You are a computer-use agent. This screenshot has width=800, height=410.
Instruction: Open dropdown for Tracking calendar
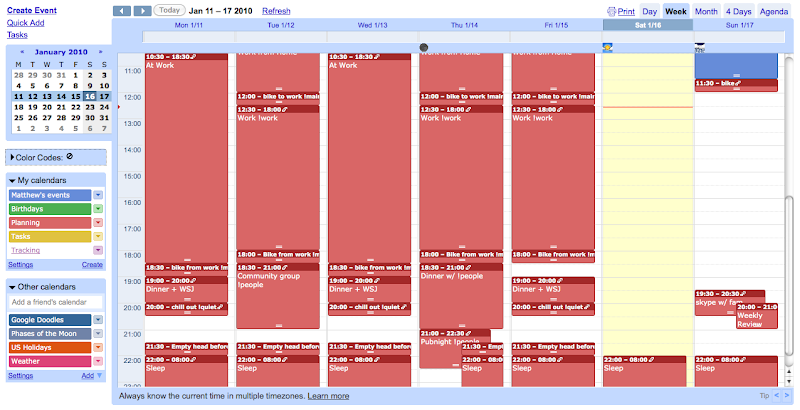98,250
